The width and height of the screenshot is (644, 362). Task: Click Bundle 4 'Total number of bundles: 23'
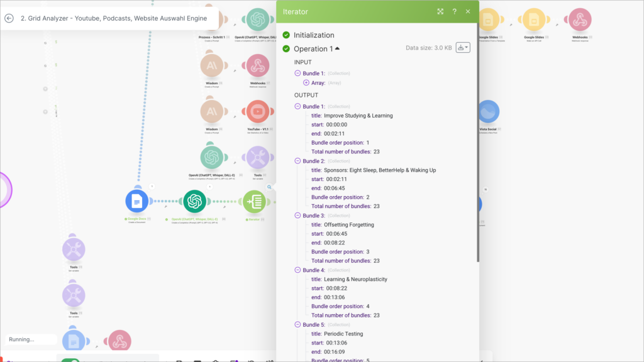click(345, 315)
